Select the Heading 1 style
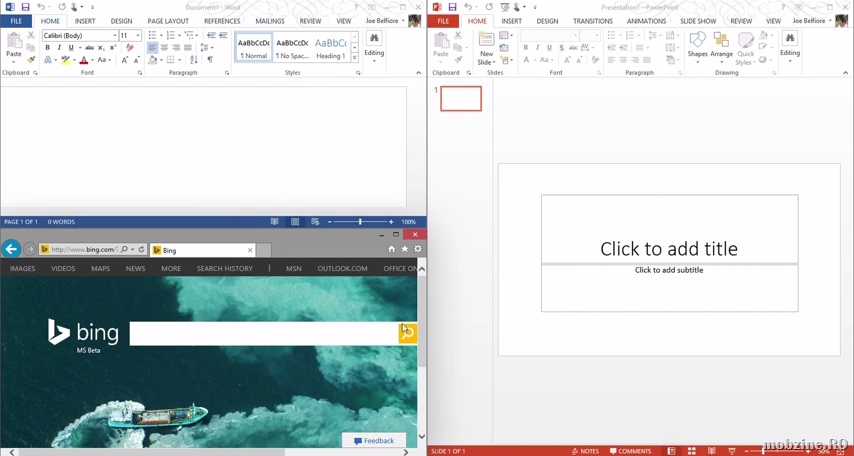The height and width of the screenshot is (456, 854). pyautogui.click(x=330, y=47)
